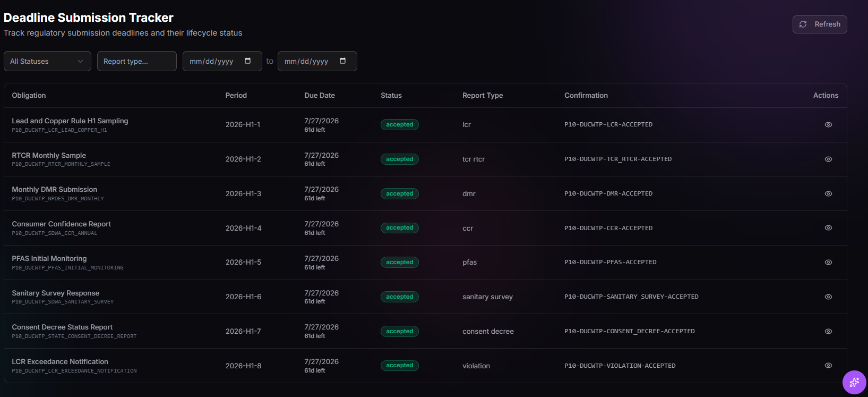This screenshot has height=397, width=868.
Task: Click period value 2026-H1-8
Action: click(243, 366)
